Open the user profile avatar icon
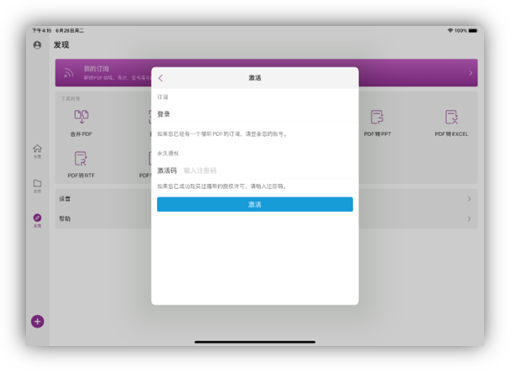The height and width of the screenshot is (371, 509). [x=37, y=45]
